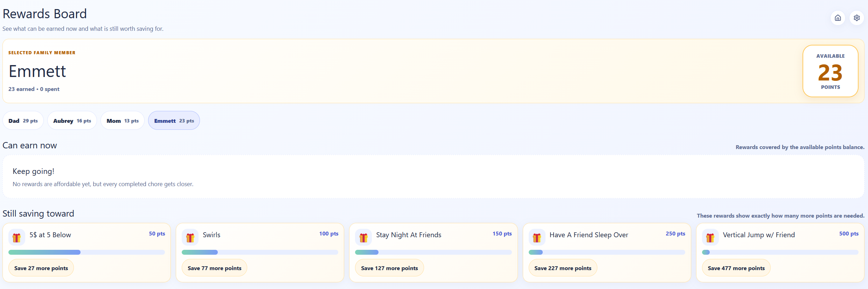Viewport: 868px width, 289px height.
Task: Click the 150 pts cost label
Action: (502, 234)
